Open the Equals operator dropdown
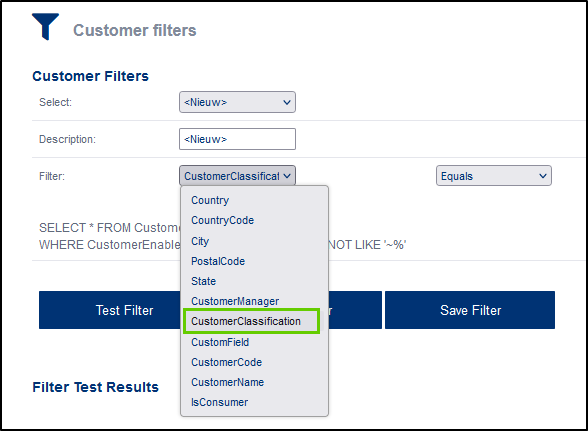The width and height of the screenshot is (588, 431). click(x=494, y=176)
